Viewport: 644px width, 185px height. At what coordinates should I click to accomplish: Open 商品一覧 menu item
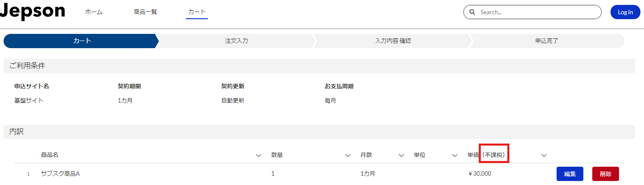[145, 12]
